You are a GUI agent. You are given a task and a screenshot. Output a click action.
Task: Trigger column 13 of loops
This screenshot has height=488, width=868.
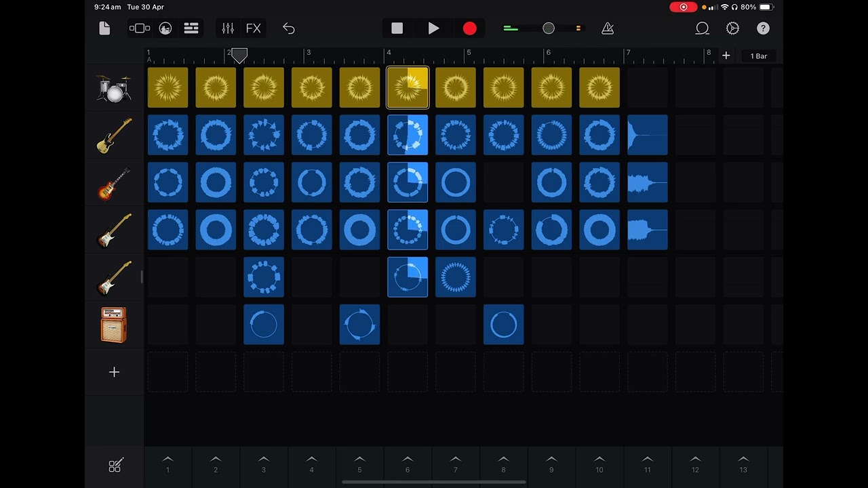(743, 464)
